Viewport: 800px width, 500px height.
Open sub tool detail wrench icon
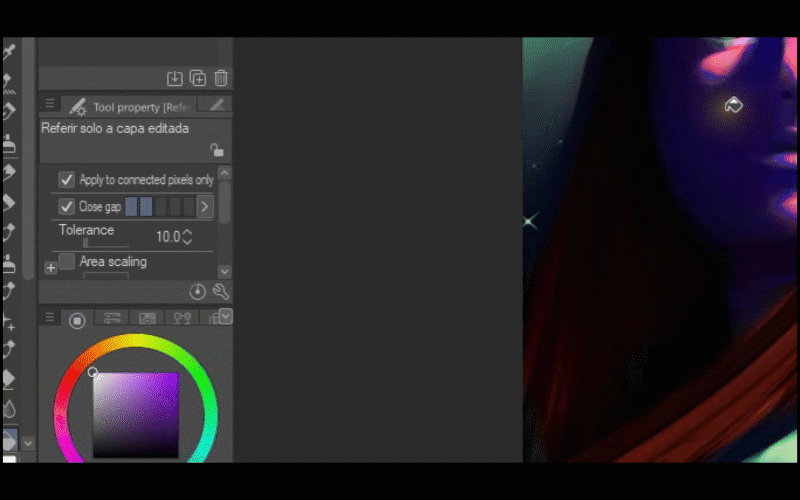click(x=221, y=292)
